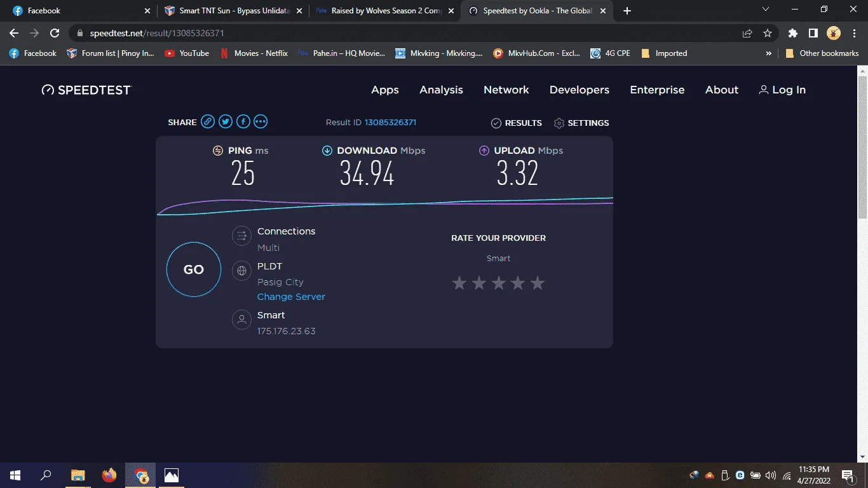Screen dimensions: 868x488
Task: Open Photos app from the taskbar
Action: 172,475
